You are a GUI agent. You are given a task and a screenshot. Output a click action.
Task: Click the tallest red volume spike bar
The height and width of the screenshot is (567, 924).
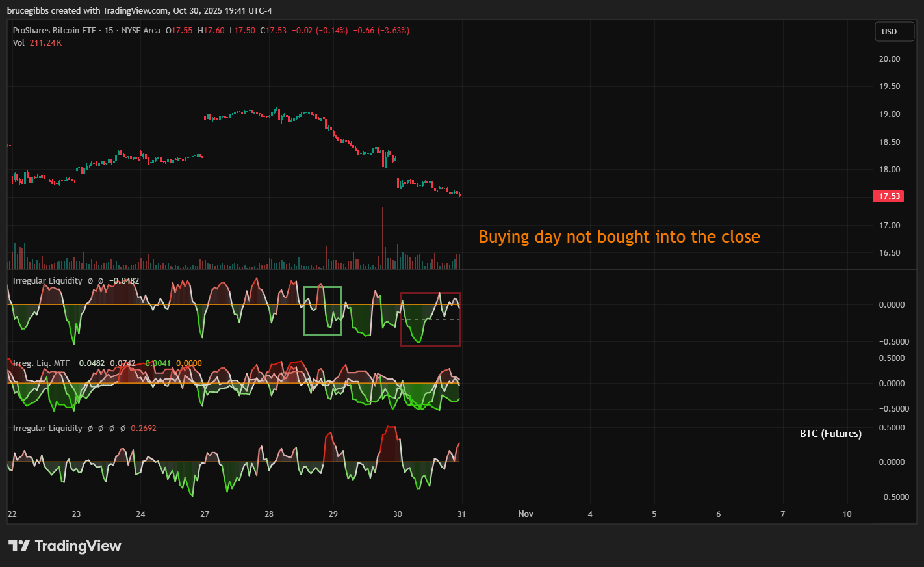(x=383, y=237)
